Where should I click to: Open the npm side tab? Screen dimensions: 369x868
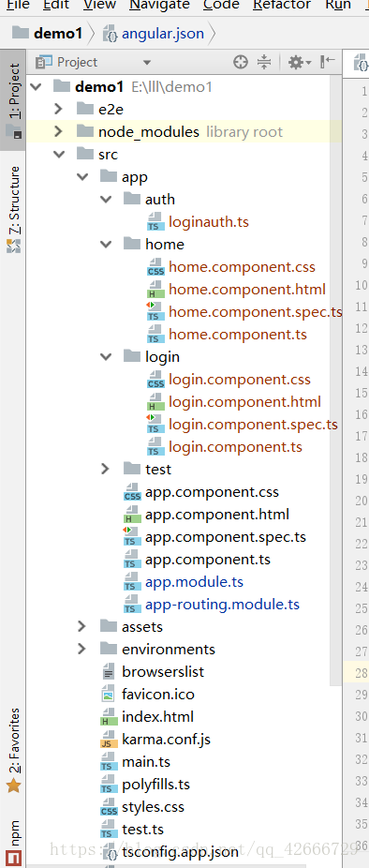coord(13,843)
